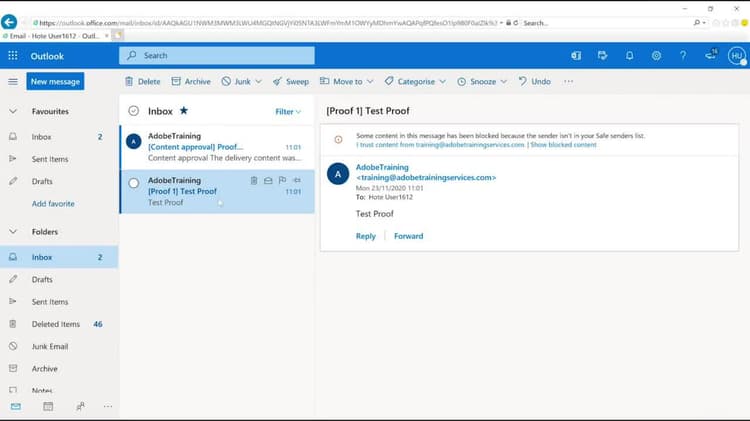
Task: Open My Day calendar panel icon
Action: click(x=603, y=56)
